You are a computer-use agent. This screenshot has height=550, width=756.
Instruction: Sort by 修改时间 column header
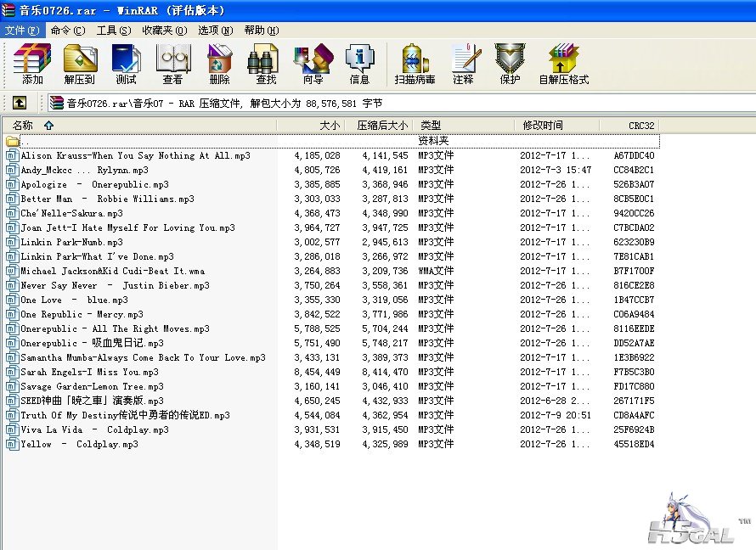[x=542, y=125]
